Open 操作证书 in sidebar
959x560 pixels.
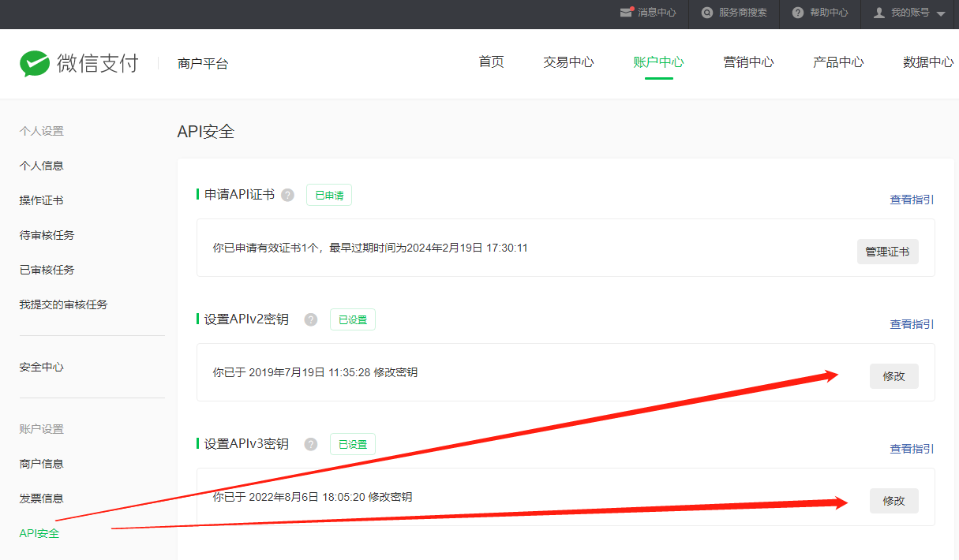(41, 200)
